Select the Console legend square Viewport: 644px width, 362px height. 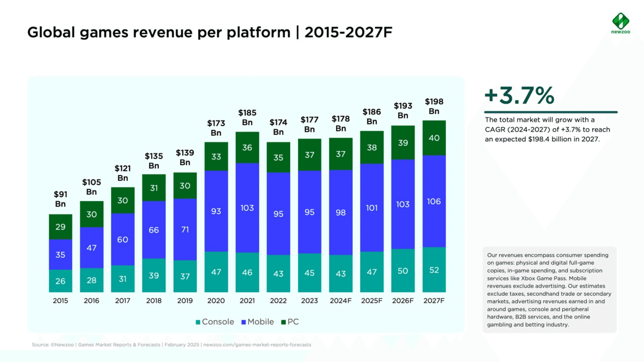[x=198, y=322]
